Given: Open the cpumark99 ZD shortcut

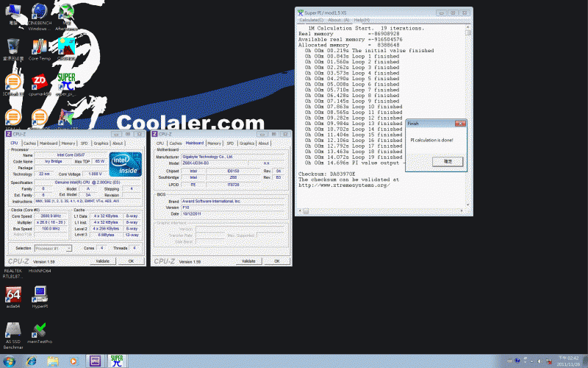Looking at the screenshot, I should pyautogui.click(x=40, y=82).
